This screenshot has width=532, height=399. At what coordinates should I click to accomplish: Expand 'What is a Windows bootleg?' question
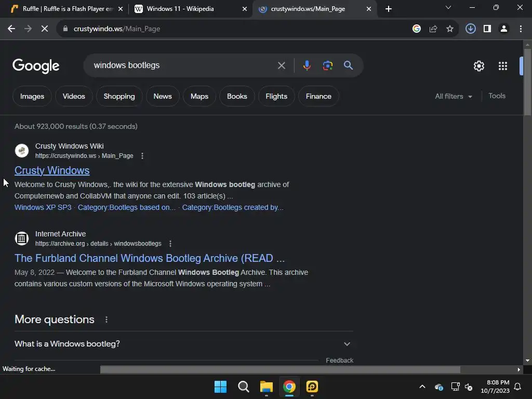(183, 344)
